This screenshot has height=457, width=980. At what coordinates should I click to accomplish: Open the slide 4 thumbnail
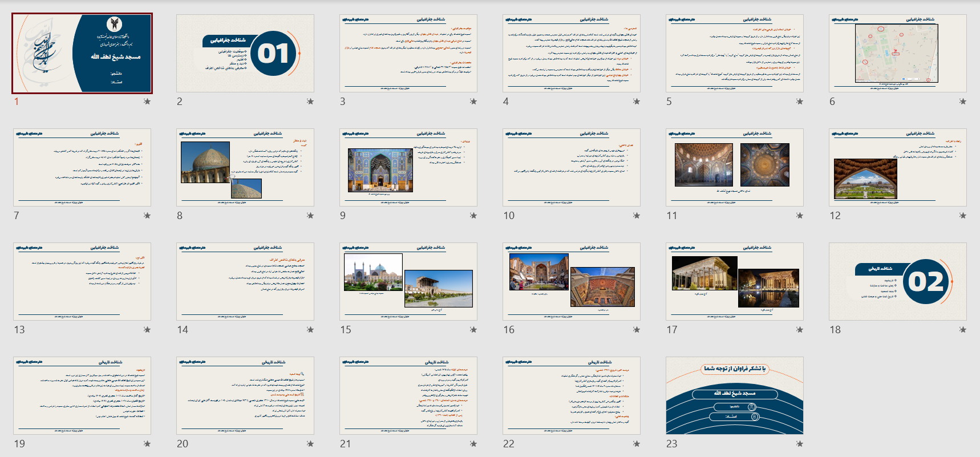(572, 53)
